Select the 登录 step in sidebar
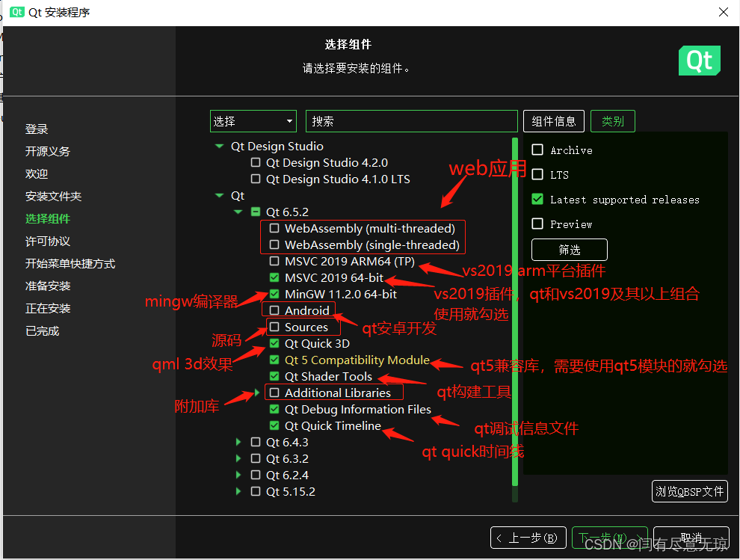This screenshot has width=740, height=560. [x=37, y=129]
